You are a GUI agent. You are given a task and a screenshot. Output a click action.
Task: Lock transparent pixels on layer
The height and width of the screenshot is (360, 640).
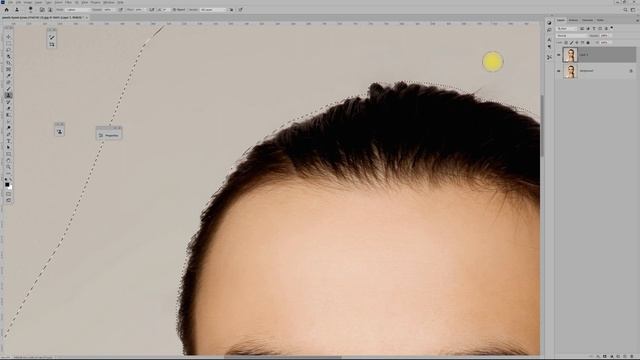(566, 42)
